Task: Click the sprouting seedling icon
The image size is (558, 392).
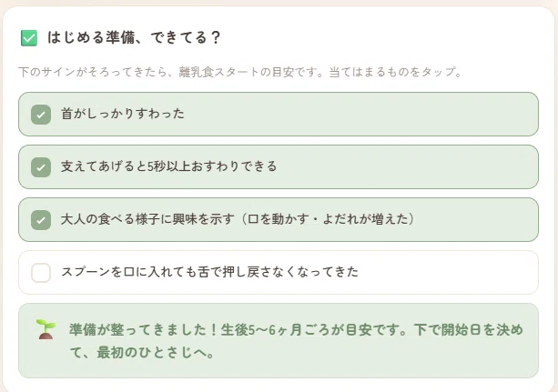Action: coord(46,329)
